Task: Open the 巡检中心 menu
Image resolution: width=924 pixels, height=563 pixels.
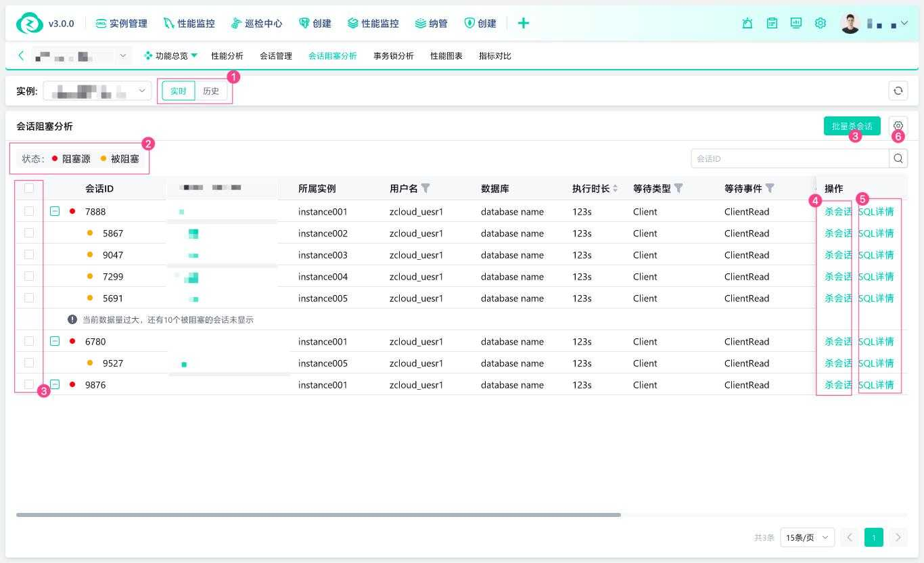Action: click(256, 23)
